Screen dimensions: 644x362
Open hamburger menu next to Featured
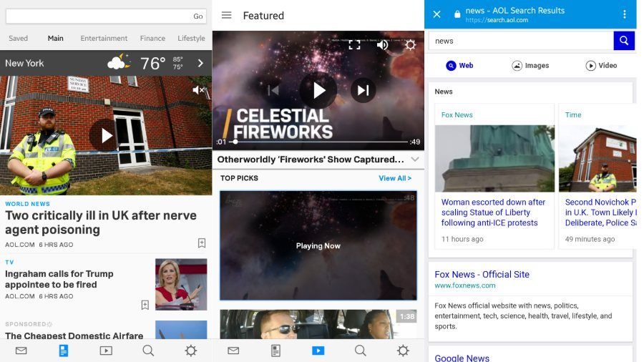226,15
